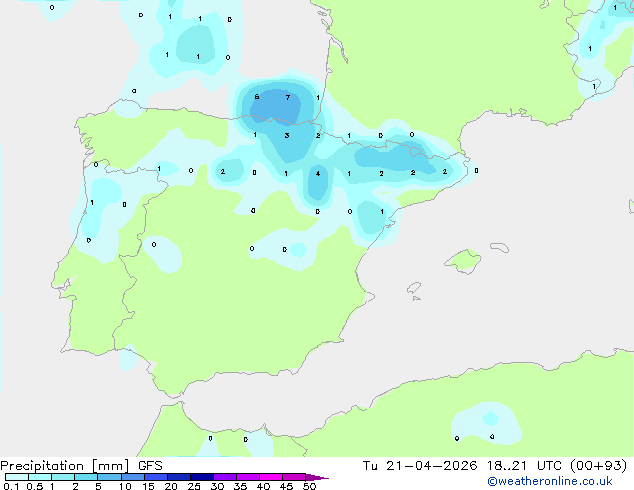634x490 pixels.
Task: Click the value "6" on the map
Action: click(257, 97)
